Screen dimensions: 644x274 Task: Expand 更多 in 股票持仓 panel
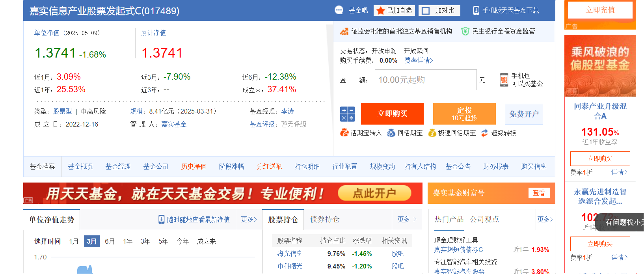407,219
